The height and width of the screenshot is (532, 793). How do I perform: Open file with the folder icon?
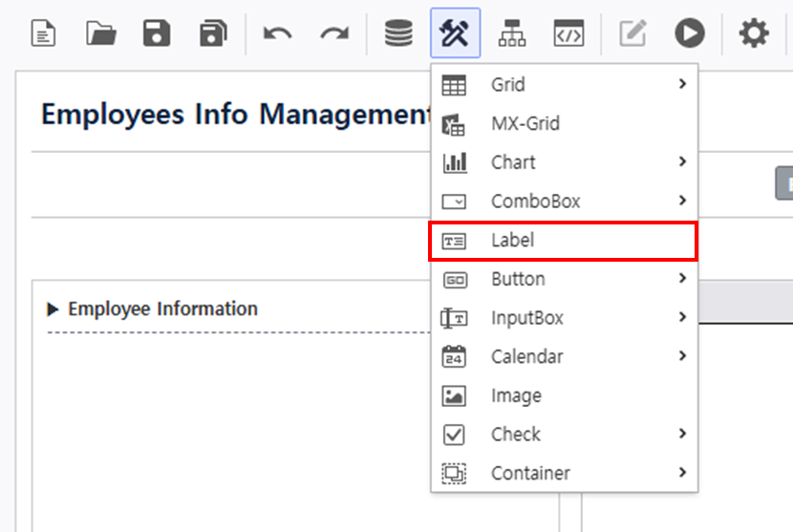coord(101,33)
